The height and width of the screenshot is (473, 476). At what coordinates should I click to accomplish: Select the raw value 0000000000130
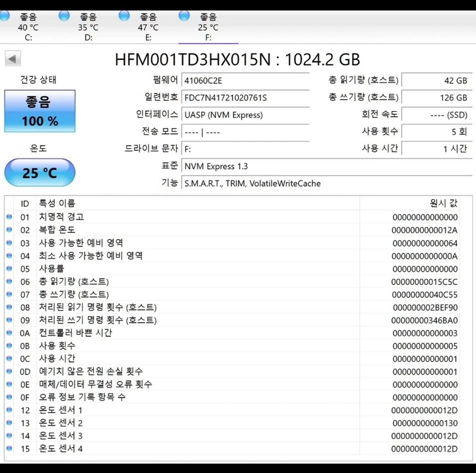click(x=425, y=423)
